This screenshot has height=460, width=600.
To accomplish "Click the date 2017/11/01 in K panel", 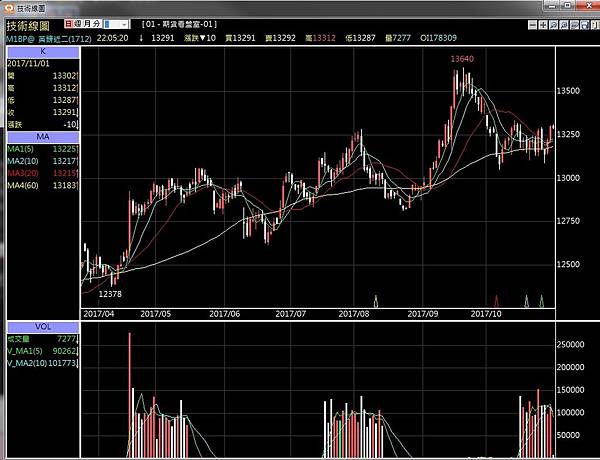I will [x=28, y=64].
